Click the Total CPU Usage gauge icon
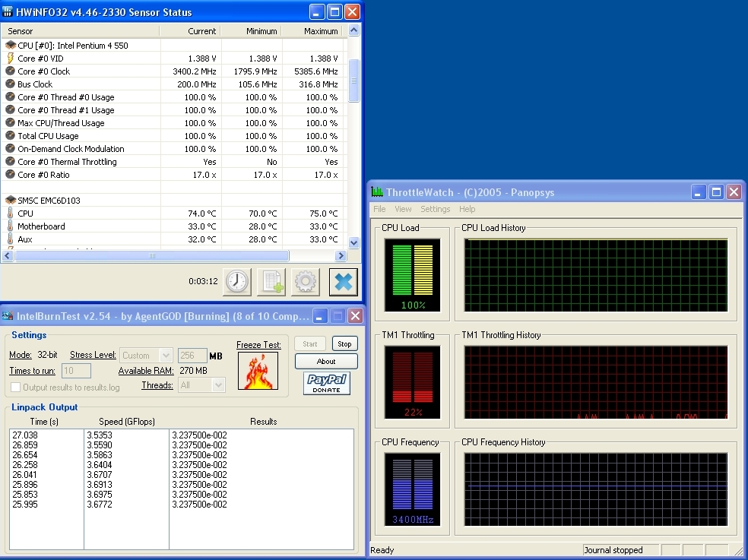The height and width of the screenshot is (560, 748). [11, 135]
